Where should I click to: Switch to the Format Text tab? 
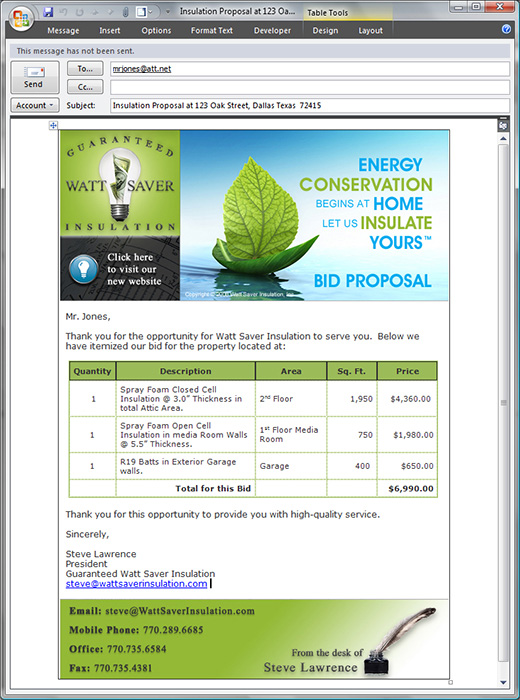pos(212,30)
